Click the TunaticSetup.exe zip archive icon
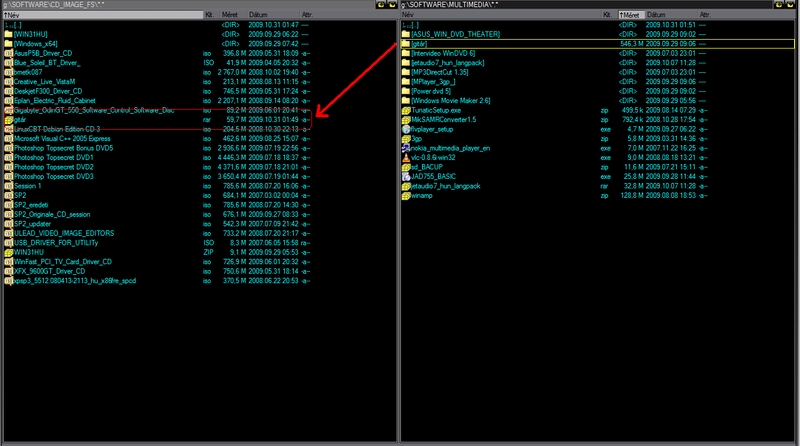The height and width of the screenshot is (446, 800). pos(406,110)
